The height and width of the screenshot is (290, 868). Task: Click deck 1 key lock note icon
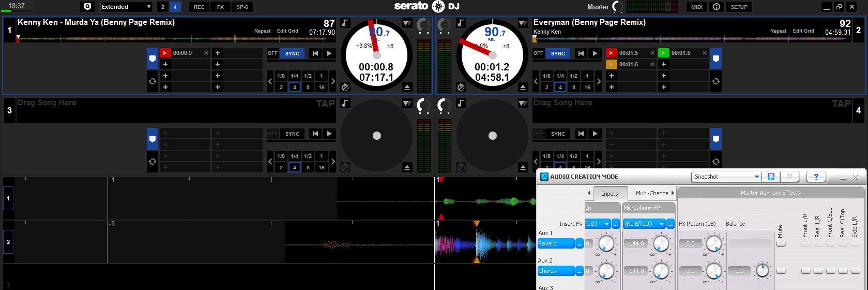345,23
